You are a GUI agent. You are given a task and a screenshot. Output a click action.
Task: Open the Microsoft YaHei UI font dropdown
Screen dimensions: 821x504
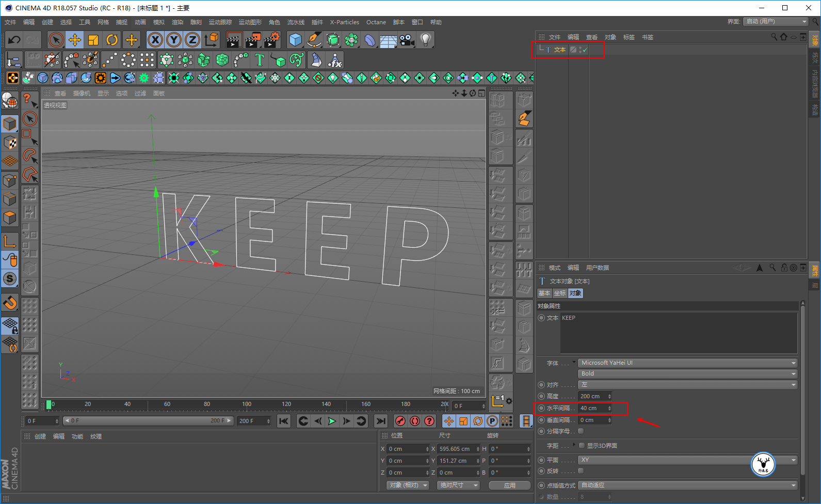click(x=687, y=363)
